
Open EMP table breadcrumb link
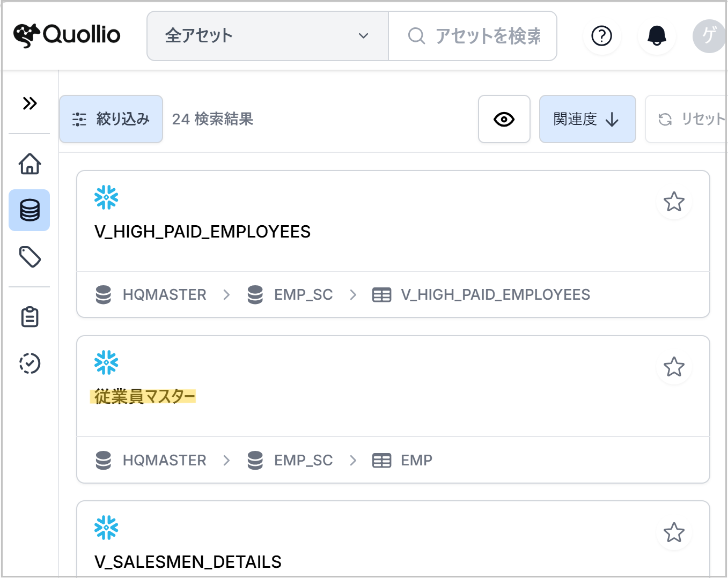[x=417, y=460]
